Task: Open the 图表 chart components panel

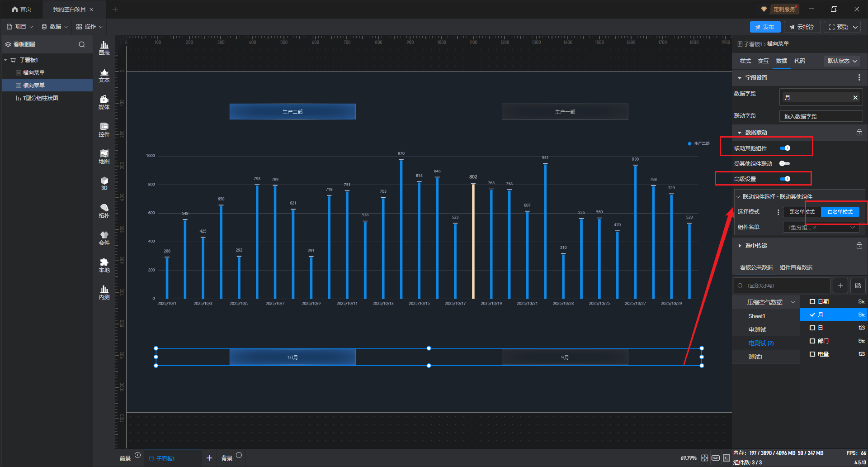Action: (104, 48)
